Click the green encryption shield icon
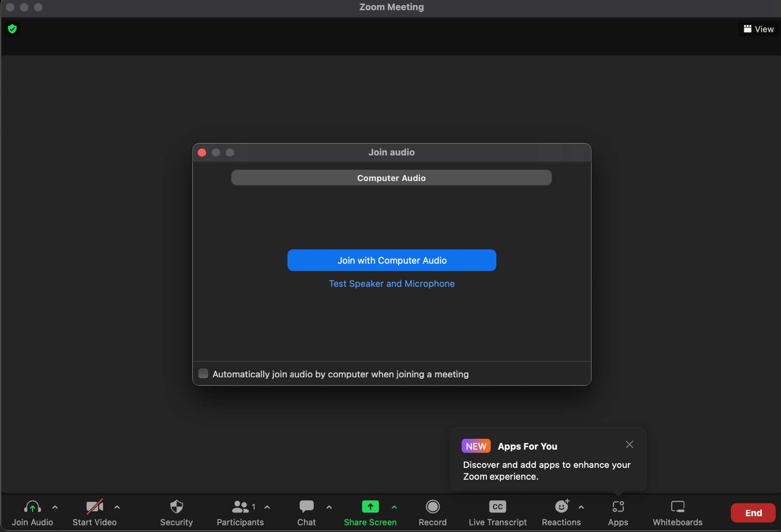Viewport: 781px width, 532px height. click(x=12, y=29)
